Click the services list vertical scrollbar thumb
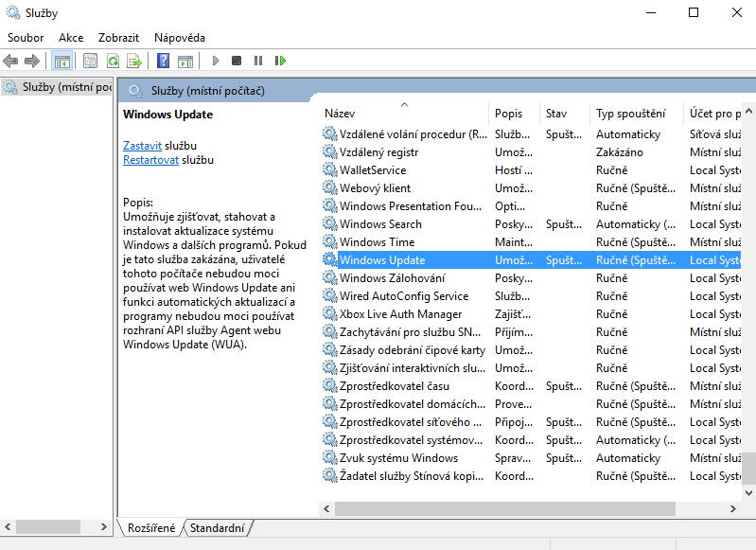Screen dimensions: 756x550 tap(748, 468)
